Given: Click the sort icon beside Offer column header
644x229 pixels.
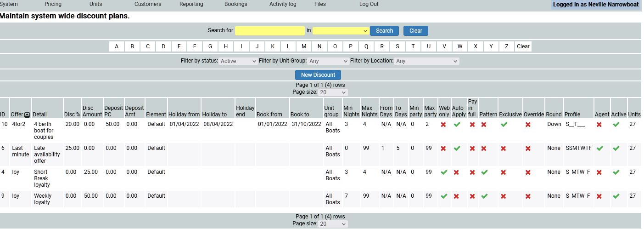Looking at the screenshot, I should coord(27,114).
